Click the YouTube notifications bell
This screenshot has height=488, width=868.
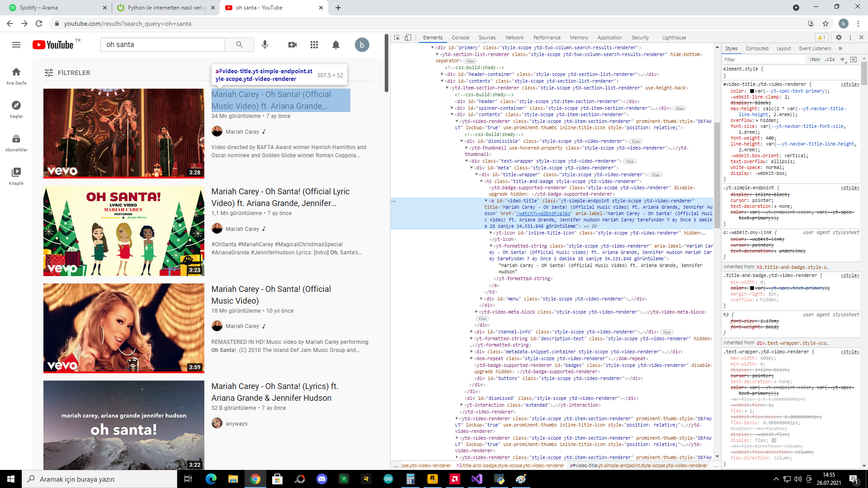pyautogui.click(x=336, y=44)
